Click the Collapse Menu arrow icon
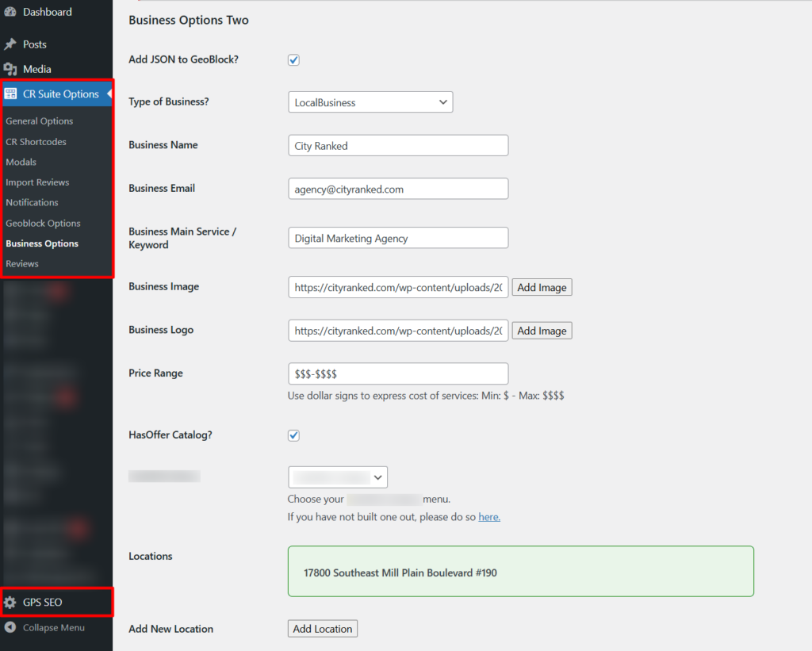The image size is (812, 651). coord(10,627)
